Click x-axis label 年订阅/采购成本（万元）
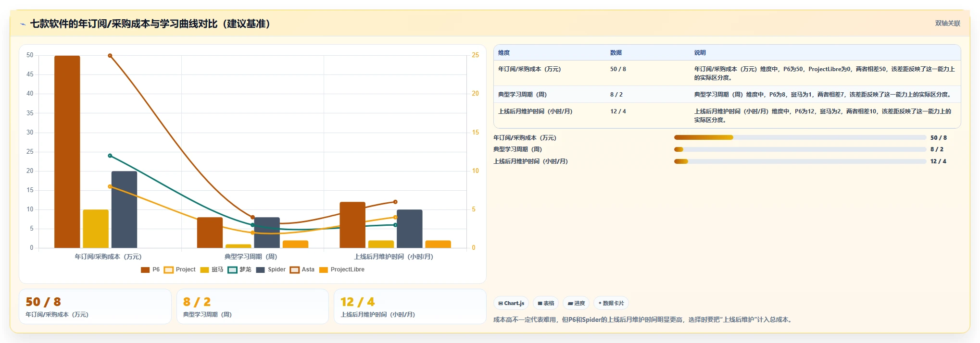This screenshot has height=343, width=980. tap(108, 257)
